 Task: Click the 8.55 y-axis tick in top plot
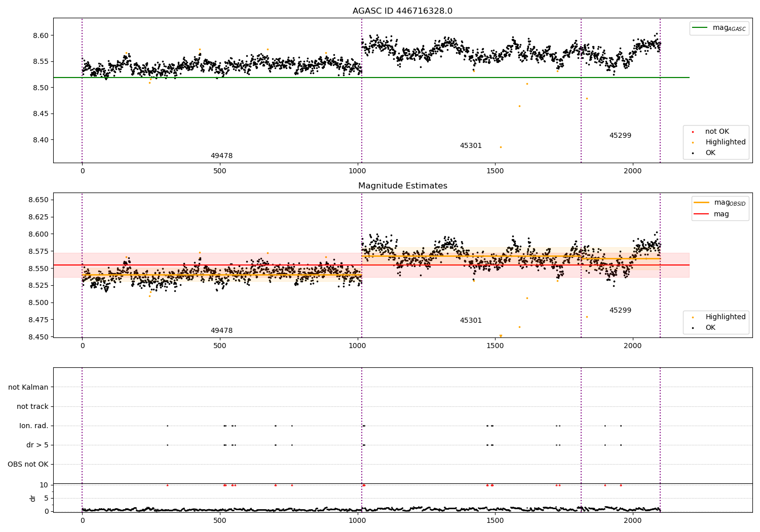41,62
